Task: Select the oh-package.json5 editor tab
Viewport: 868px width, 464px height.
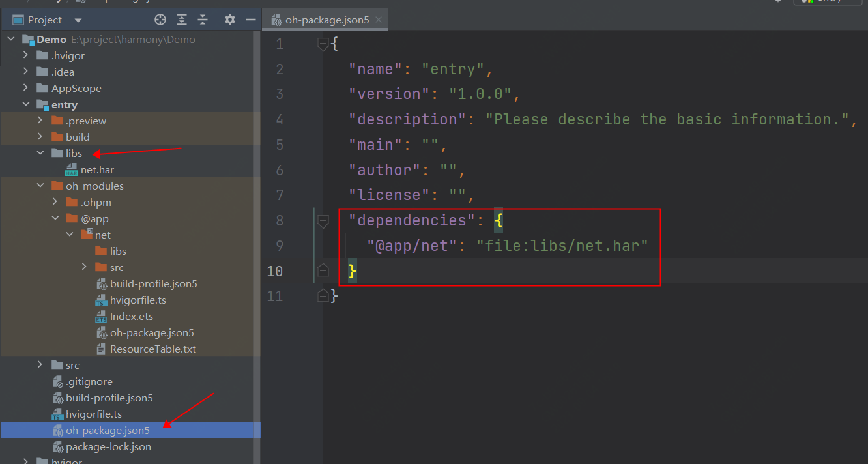Action: click(x=326, y=20)
